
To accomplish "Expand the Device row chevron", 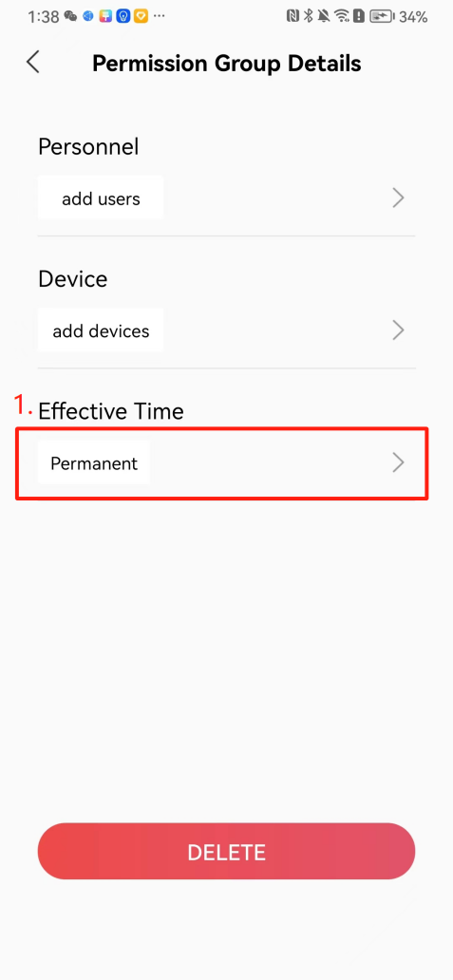I will [x=399, y=330].
